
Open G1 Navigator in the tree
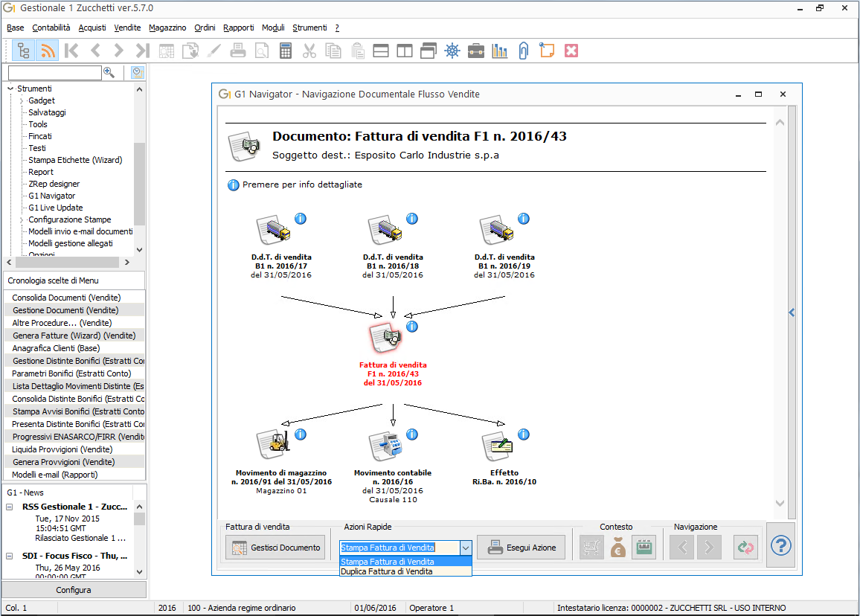tap(52, 196)
